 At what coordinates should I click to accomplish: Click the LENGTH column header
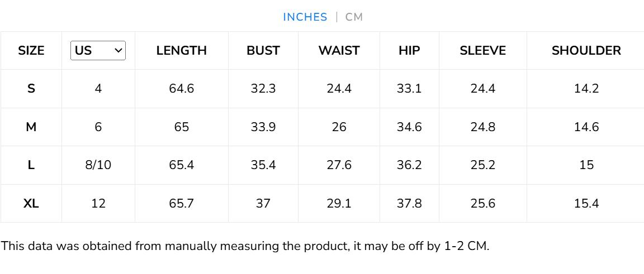click(x=182, y=50)
